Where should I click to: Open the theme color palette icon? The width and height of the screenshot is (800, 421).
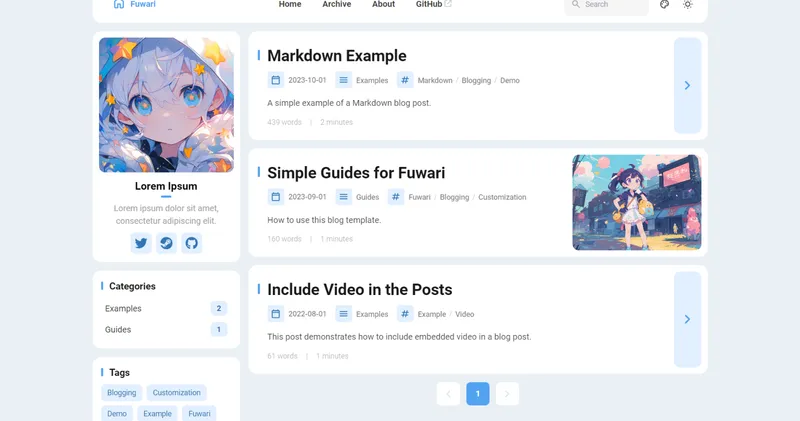pos(665,5)
